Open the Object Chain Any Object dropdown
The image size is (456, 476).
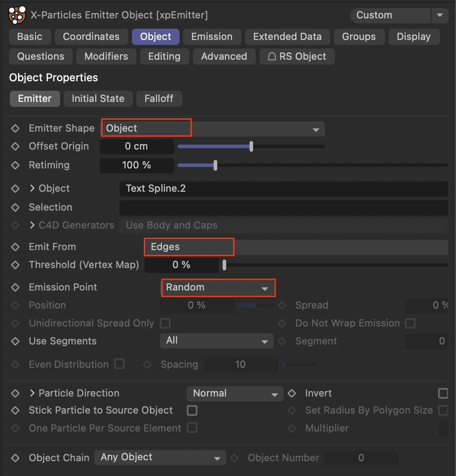(x=160, y=458)
